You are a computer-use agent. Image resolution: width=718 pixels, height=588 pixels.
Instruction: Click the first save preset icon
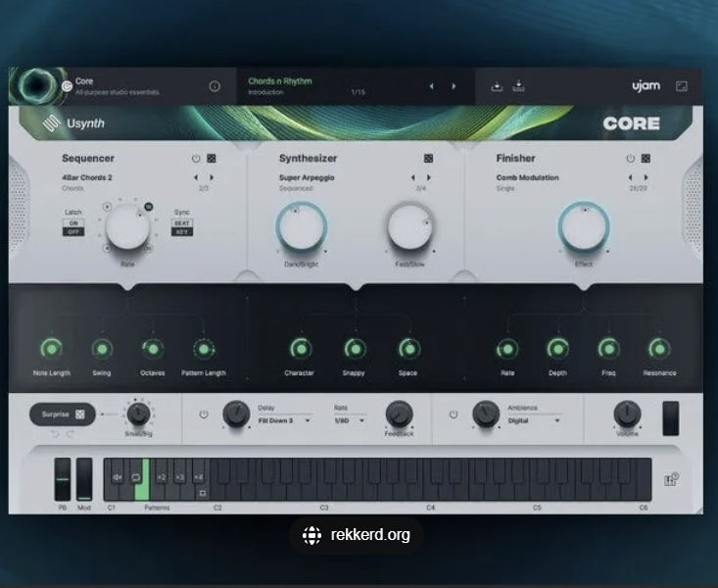coord(497,86)
